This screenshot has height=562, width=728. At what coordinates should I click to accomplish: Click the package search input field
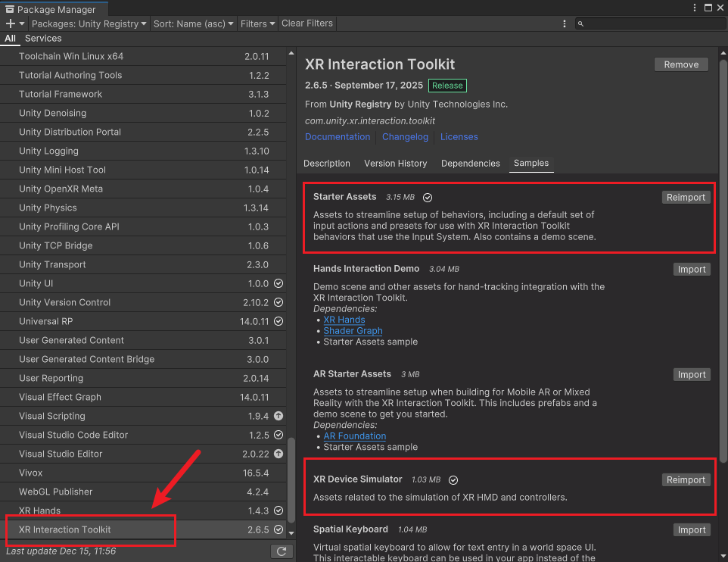(650, 23)
